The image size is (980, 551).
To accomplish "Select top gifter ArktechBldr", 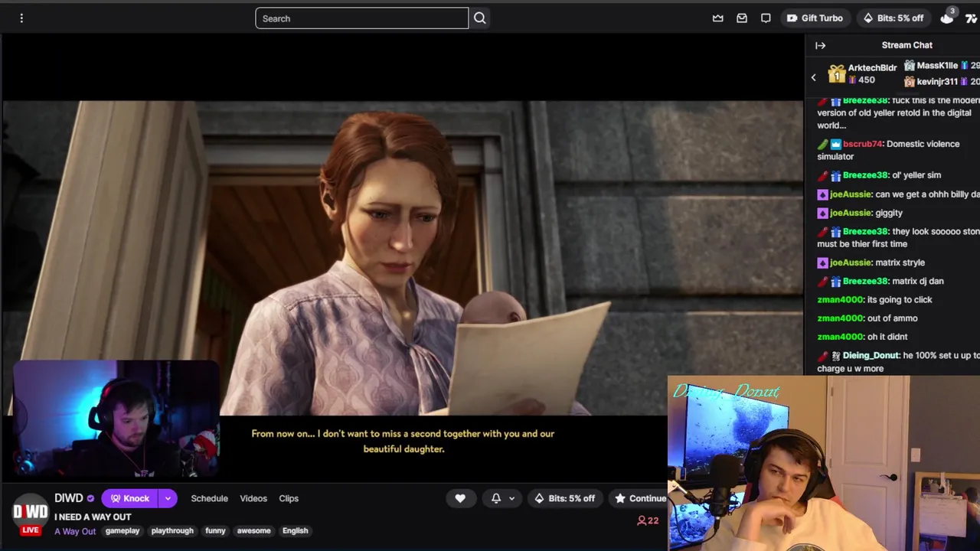I will tap(863, 73).
